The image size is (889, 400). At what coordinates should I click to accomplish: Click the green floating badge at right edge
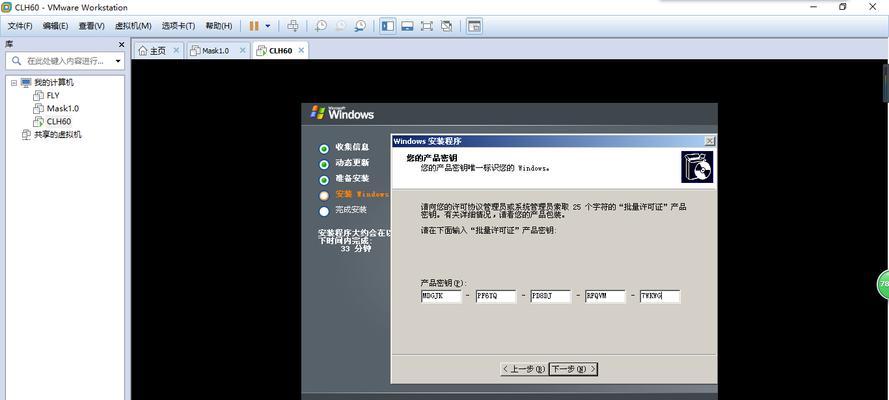883,284
